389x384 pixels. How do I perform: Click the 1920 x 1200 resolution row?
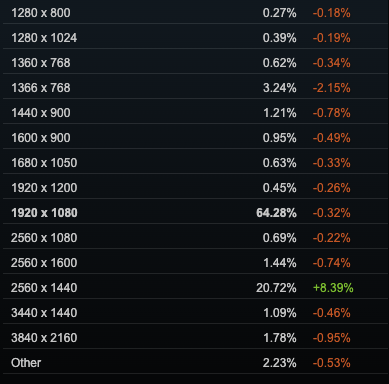coord(195,188)
